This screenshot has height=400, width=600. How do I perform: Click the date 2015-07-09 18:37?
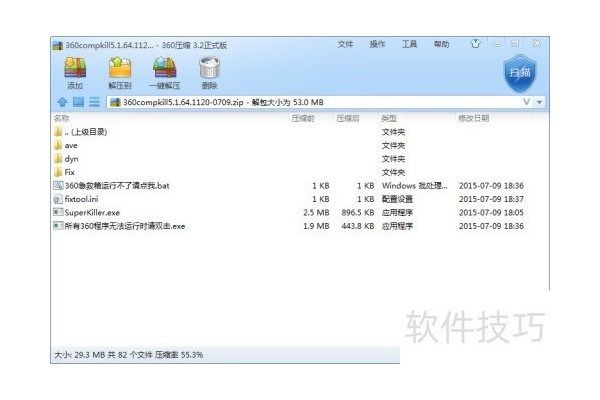(x=491, y=199)
